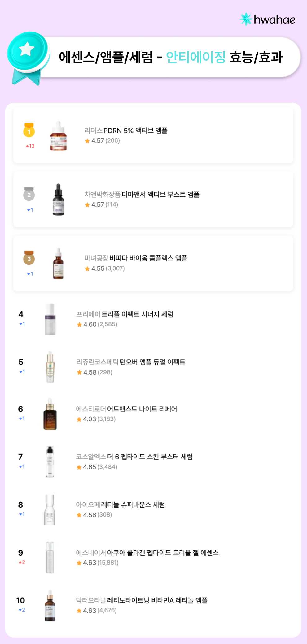Image resolution: width=307 pixels, height=644 pixels.
Task: Click the 닥터오라클 레티놀 앰플 bottle thumbnail
Action: tap(50, 606)
